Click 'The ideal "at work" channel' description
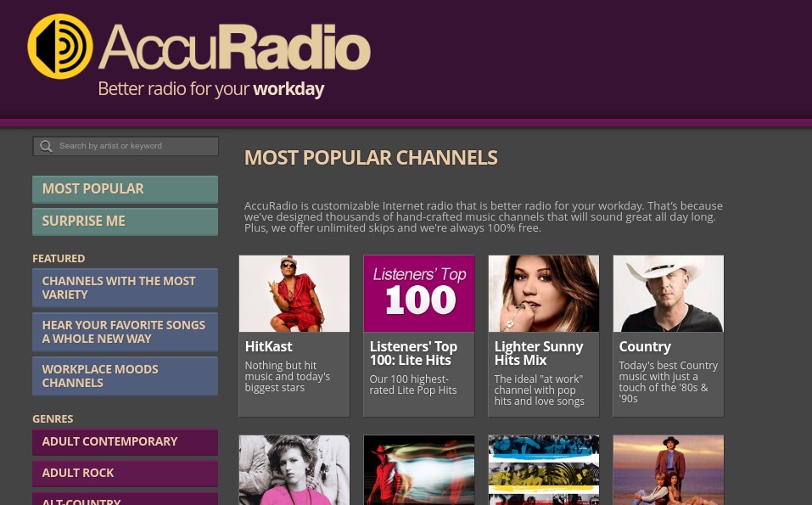The image size is (812, 505). point(539,390)
